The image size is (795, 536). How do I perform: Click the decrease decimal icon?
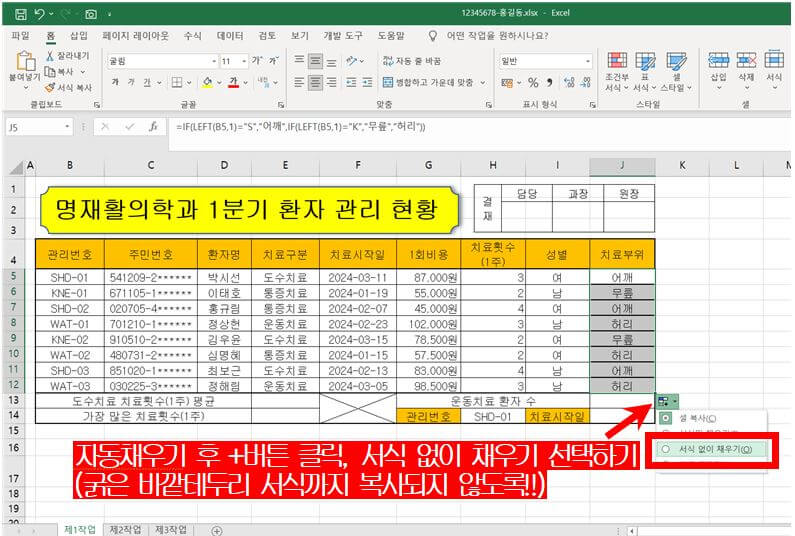click(586, 82)
